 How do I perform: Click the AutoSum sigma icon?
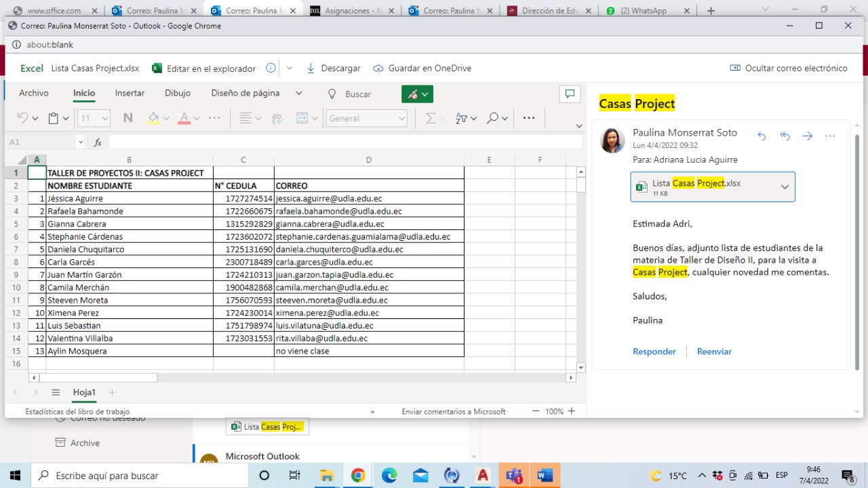430,118
